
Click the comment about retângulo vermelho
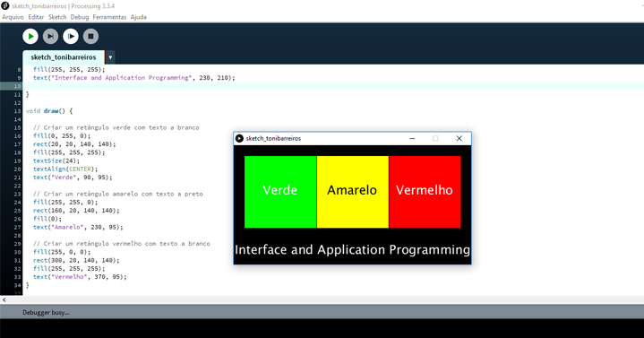[121, 244]
